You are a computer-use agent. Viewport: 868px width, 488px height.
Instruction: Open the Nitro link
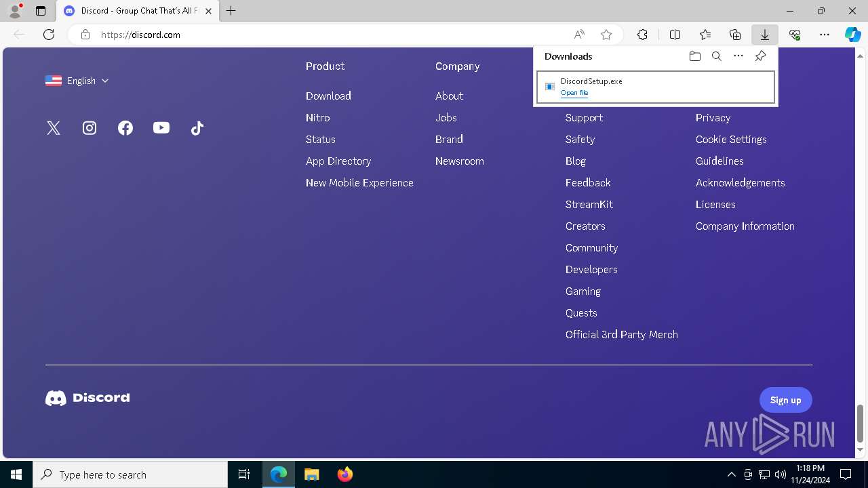click(317, 117)
